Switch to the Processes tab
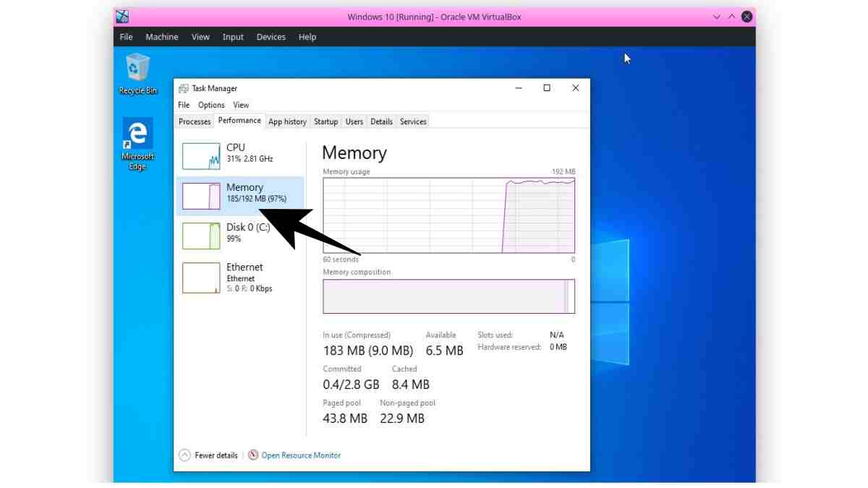The height and width of the screenshot is (488, 868). (x=194, y=121)
